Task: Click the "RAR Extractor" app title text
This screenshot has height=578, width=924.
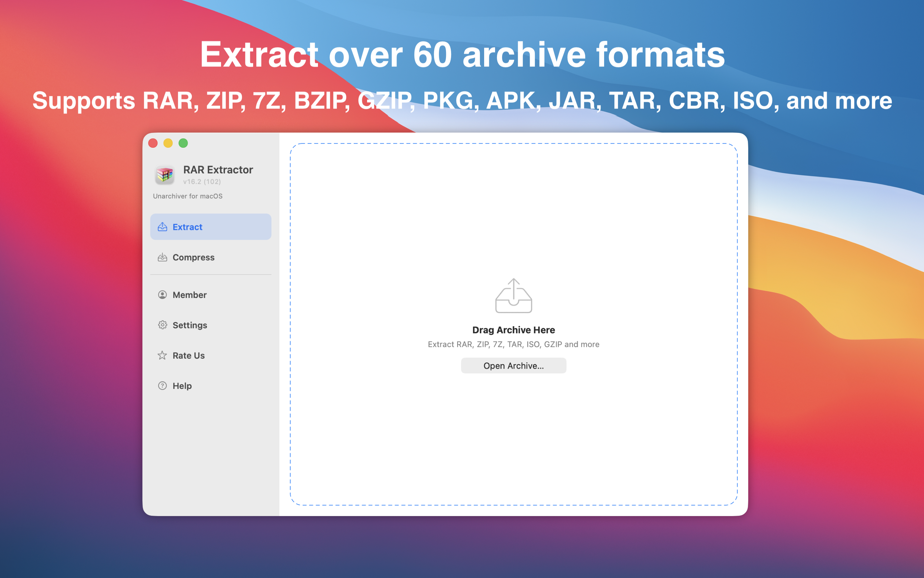Action: pos(218,170)
